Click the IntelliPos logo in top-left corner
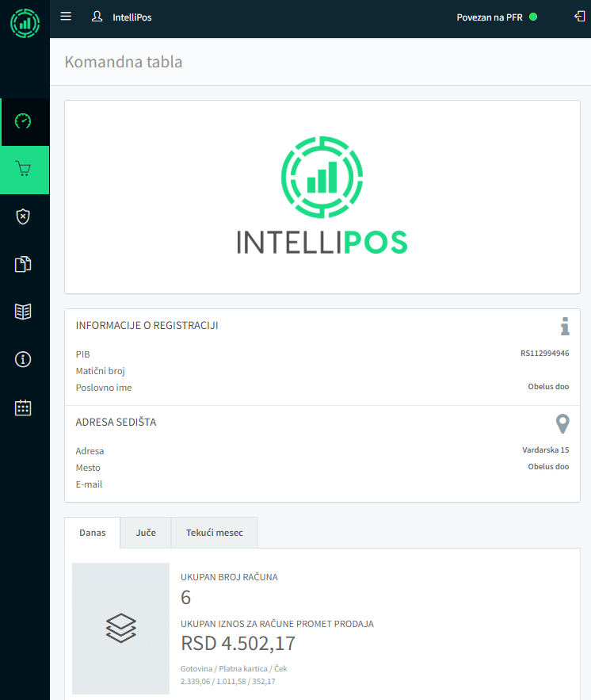This screenshot has height=700, width=591. [25, 22]
